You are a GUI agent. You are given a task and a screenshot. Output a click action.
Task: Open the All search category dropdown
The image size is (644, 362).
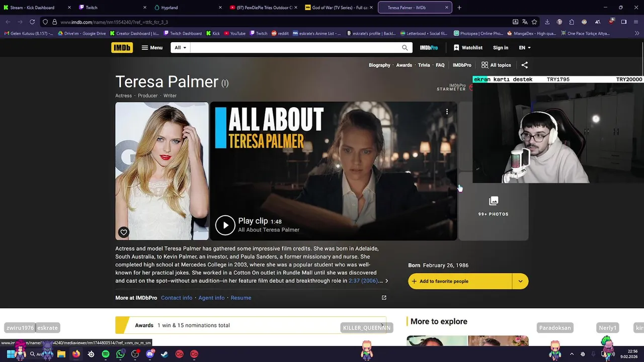(x=181, y=48)
